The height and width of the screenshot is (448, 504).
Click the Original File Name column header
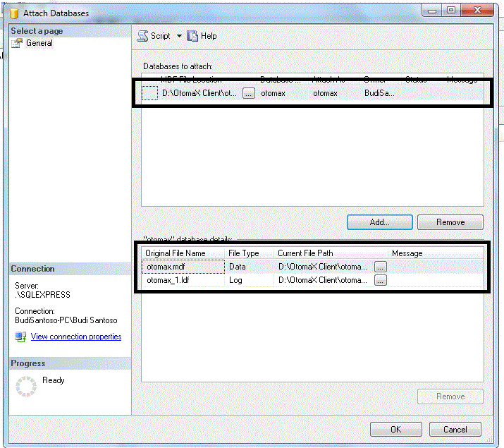tap(176, 253)
